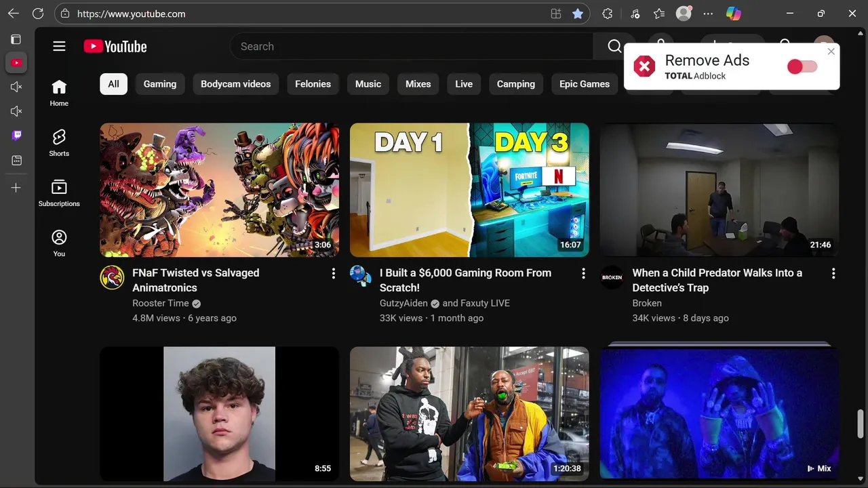Click the magnifier search button
868x488 pixels.
[x=614, y=46]
